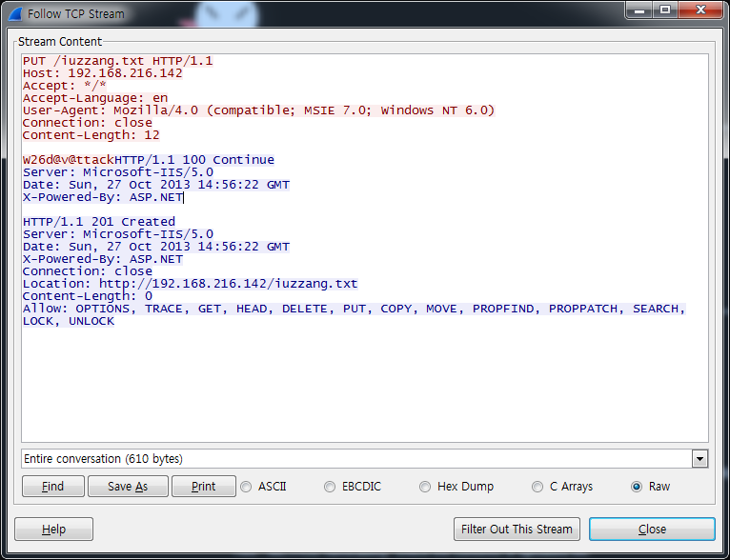
Task: Close the Follow TCP Stream dialog
Action: click(652, 530)
